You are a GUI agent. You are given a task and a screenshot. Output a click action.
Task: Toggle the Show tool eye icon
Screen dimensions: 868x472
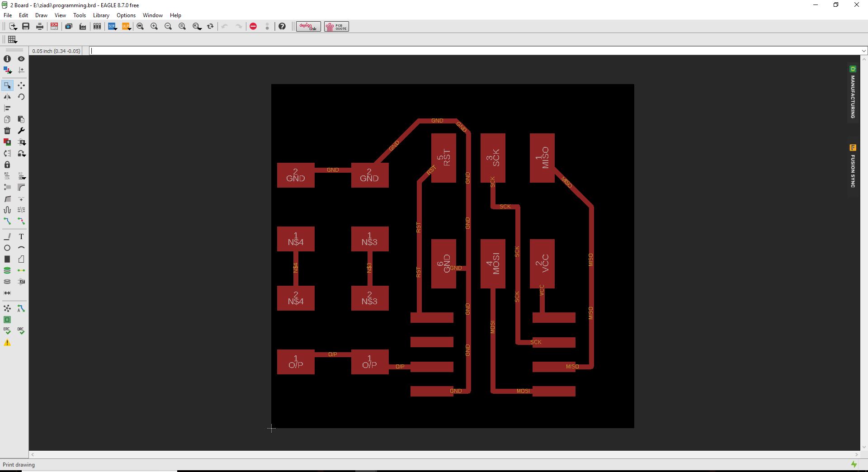[21, 59]
